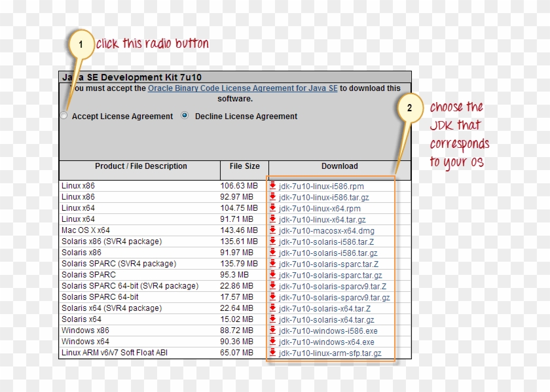The height and width of the screenshot is (392, 550).
Task: Click the 65.07 MB file size value
Action: [x=237, y=353]
